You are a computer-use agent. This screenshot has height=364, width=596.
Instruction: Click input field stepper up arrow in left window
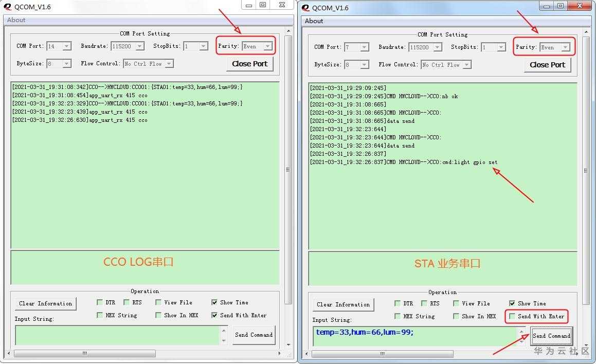224,331
